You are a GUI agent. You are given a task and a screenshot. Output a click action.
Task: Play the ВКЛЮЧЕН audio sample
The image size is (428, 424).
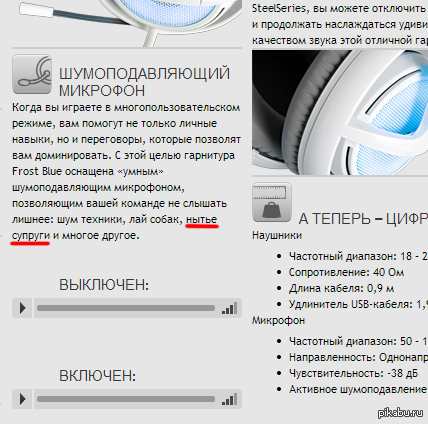click(x=22, y=399)
